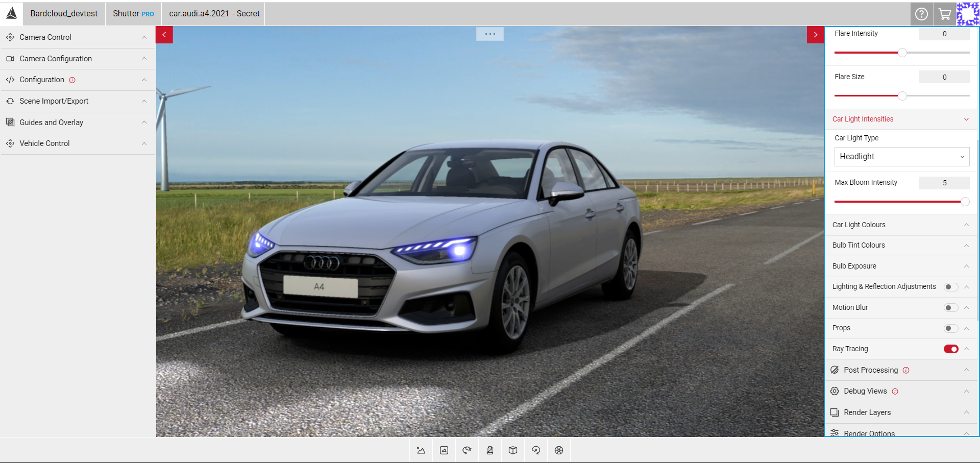Disable the Ray Tracing toggle
Viewport: 980px width, 463px height.
click(951, 349)
